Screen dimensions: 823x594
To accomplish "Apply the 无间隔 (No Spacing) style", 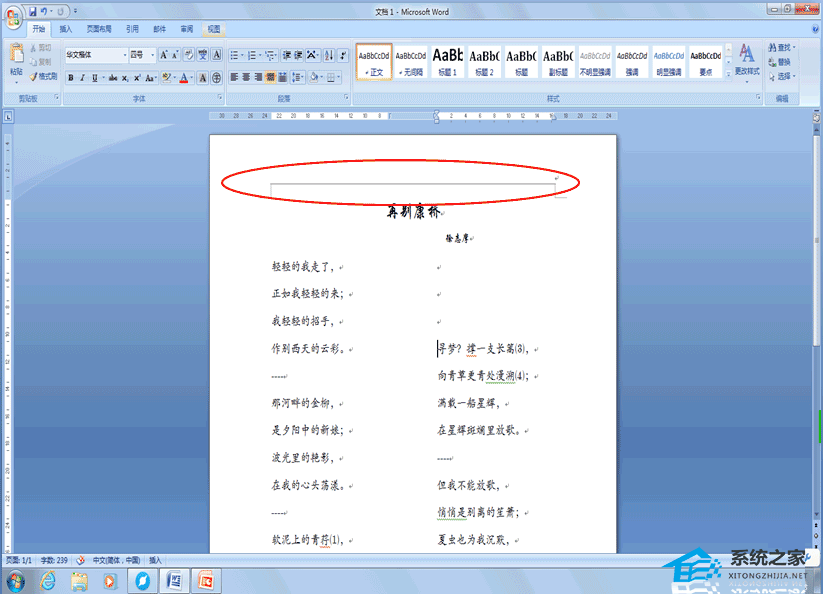I will pos(411,62).
